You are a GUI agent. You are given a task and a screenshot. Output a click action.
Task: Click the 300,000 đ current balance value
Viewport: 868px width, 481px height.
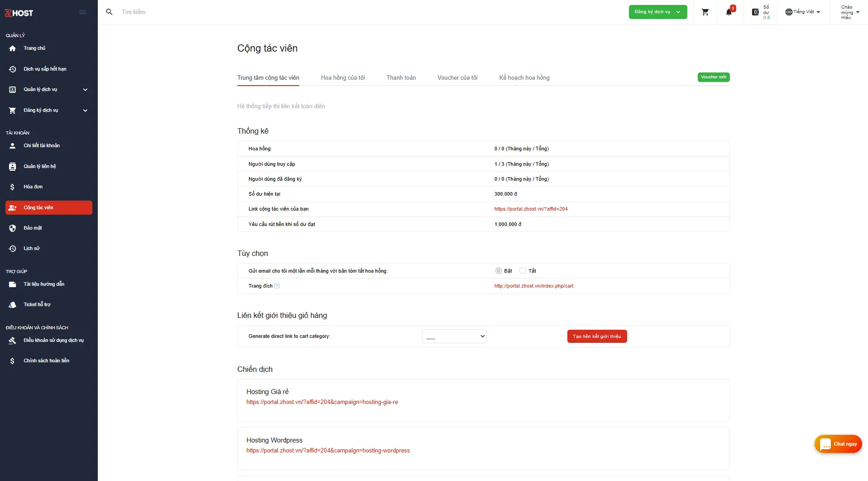506,194
